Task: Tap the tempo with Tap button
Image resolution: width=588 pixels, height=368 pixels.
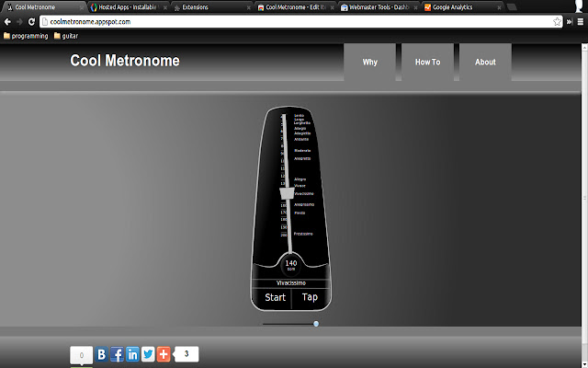Action: (x=310, y=297)
